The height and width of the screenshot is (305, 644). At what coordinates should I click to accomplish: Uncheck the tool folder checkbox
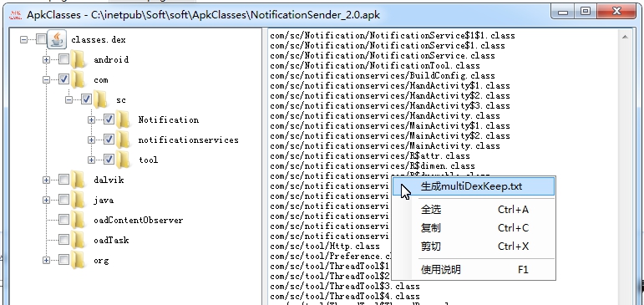click(x=109, y=160)
